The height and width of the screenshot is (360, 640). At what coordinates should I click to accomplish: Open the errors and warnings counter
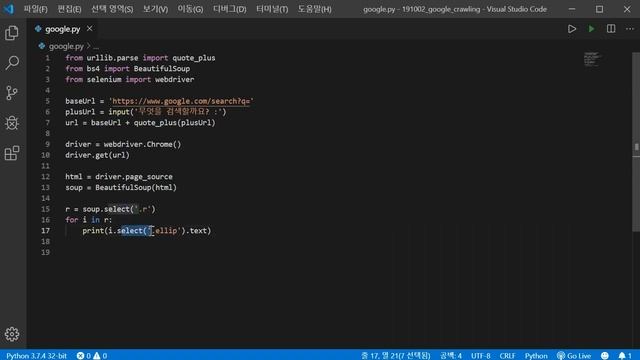coord(92,356)
